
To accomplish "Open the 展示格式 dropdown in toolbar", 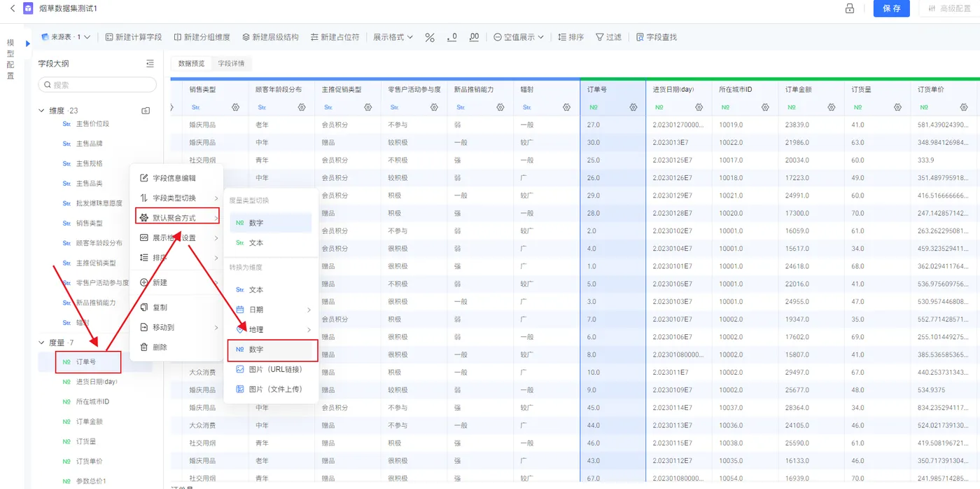I will point(393,37).
